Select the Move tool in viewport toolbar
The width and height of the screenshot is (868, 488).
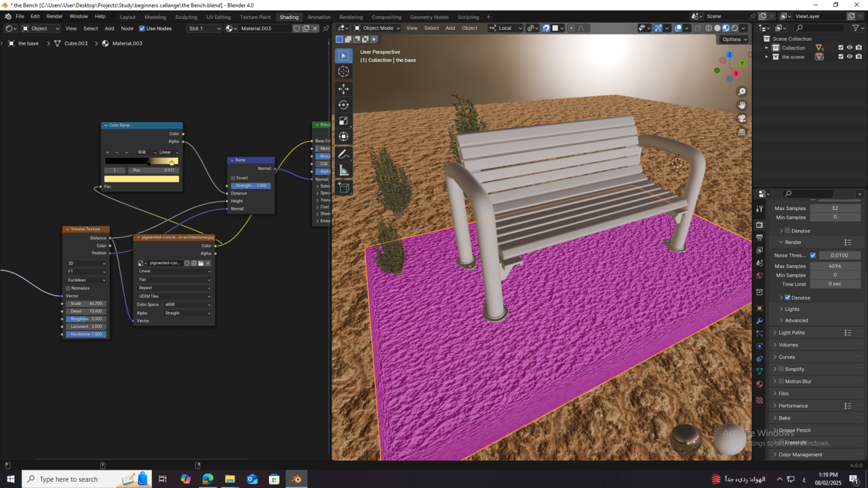[x=343, y=88]
